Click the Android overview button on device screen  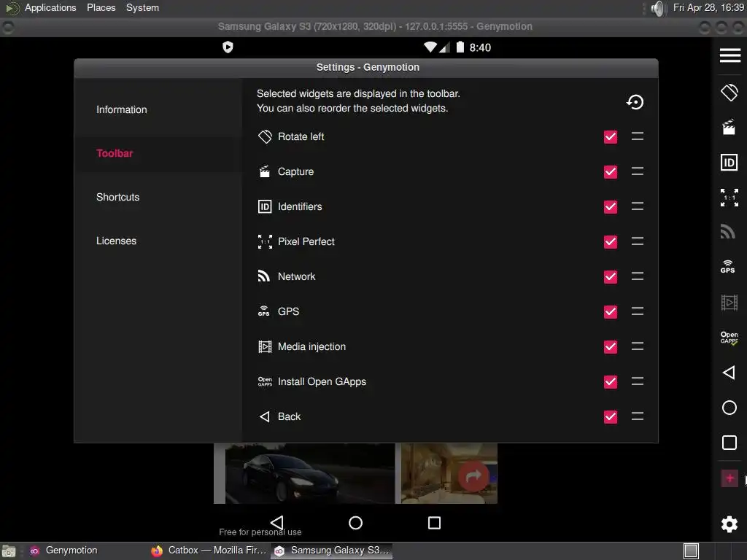pos(434,523)
